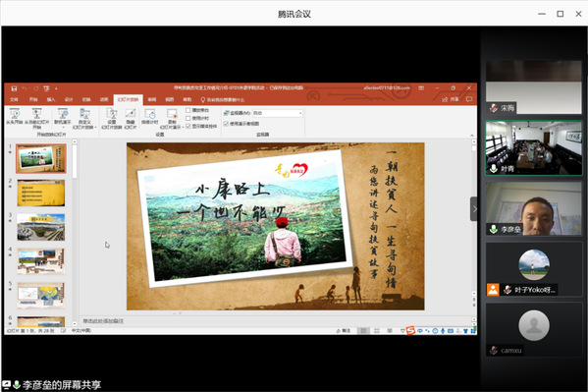This screenshot has height=392, width=588.
Task: Toggle the Use Timings checkbox
Action: pos(188,118)
